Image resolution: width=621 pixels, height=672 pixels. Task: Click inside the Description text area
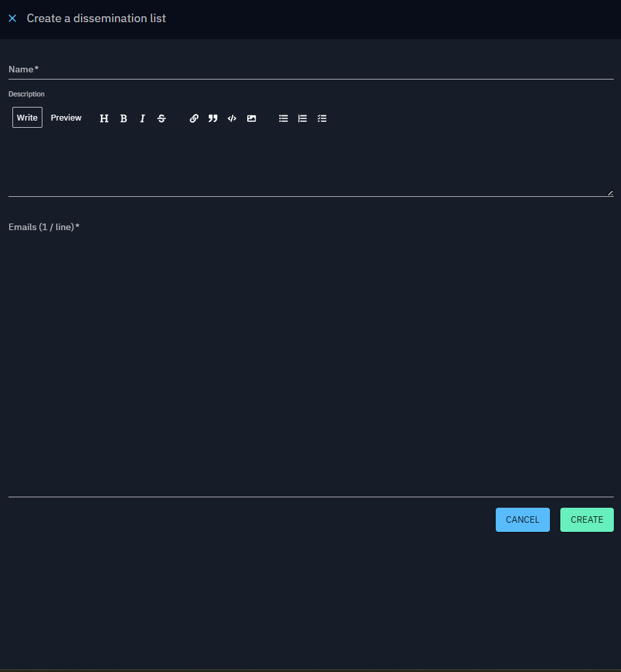310,163
